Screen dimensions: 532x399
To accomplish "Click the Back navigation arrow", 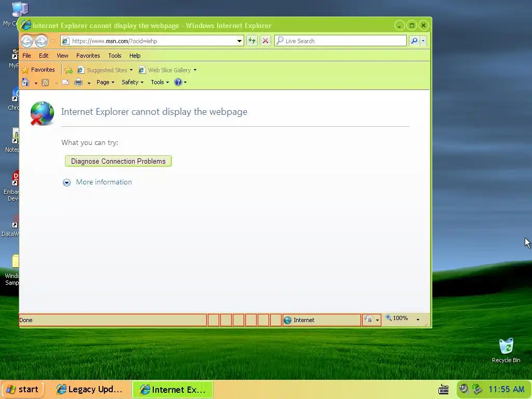I will (x=27, y=41).
